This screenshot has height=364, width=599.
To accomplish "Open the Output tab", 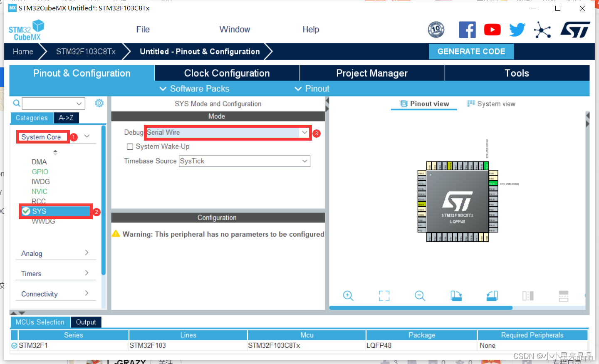I will 86,322.
